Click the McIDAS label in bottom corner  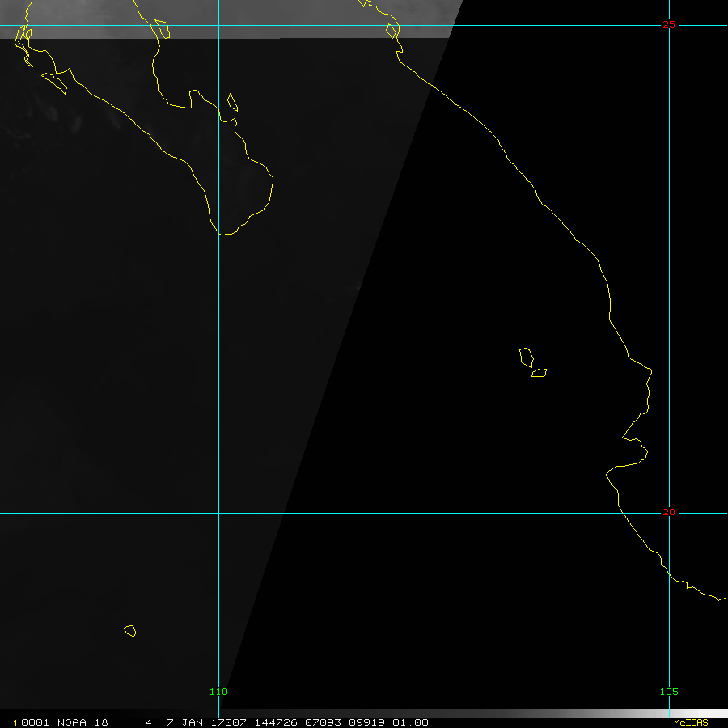[x=690, y=722]
